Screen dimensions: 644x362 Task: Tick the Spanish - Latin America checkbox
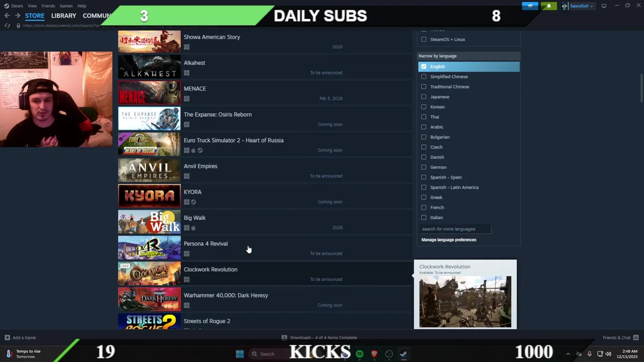(424, 187)
